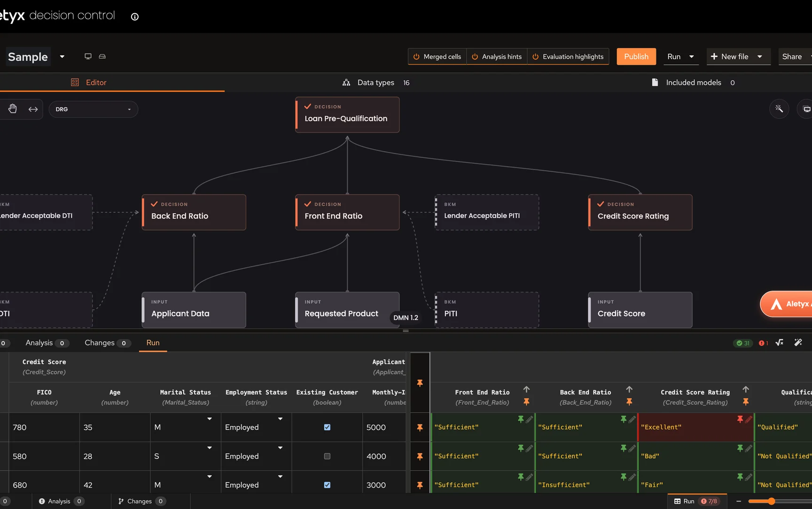The image size is (812, 509).
Task: Select the Run tab in lower panel
Action: [x=153, y=343]
